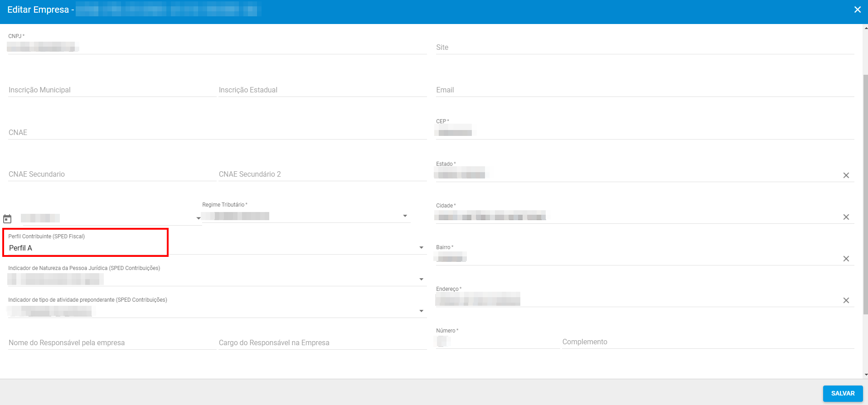The width and height of the screenshot is (868, 405).
Task: Focus Cargo do Responsável na Empresa field
Action: point(322,342)
